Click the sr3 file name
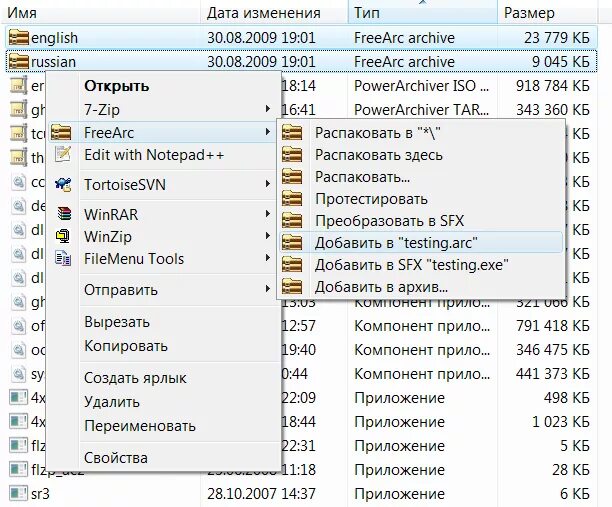Image resolution: width=612 pixels, height=507 pixels. click(40, 494)
